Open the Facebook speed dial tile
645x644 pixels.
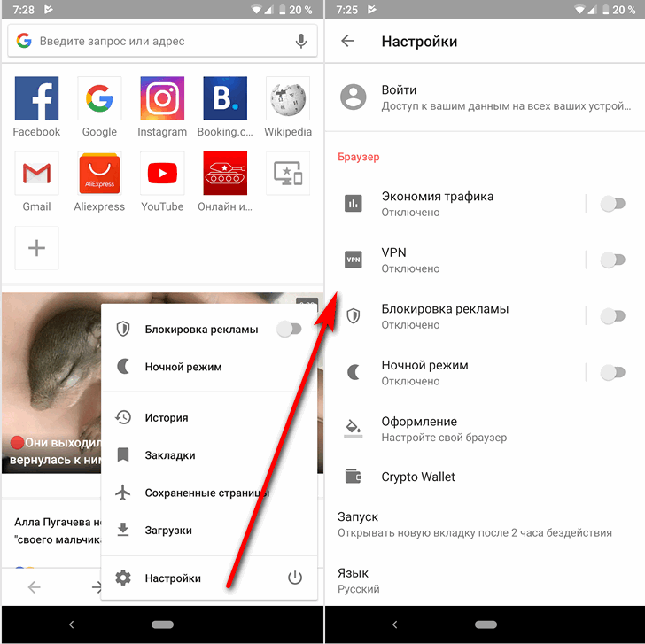click(x=36, y=98)
